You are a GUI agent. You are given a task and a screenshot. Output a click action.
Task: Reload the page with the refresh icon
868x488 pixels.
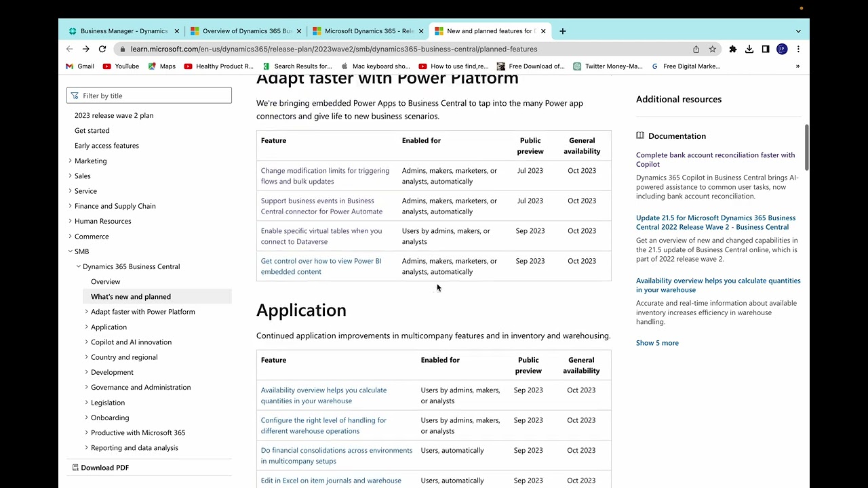(x=102, y=49)
